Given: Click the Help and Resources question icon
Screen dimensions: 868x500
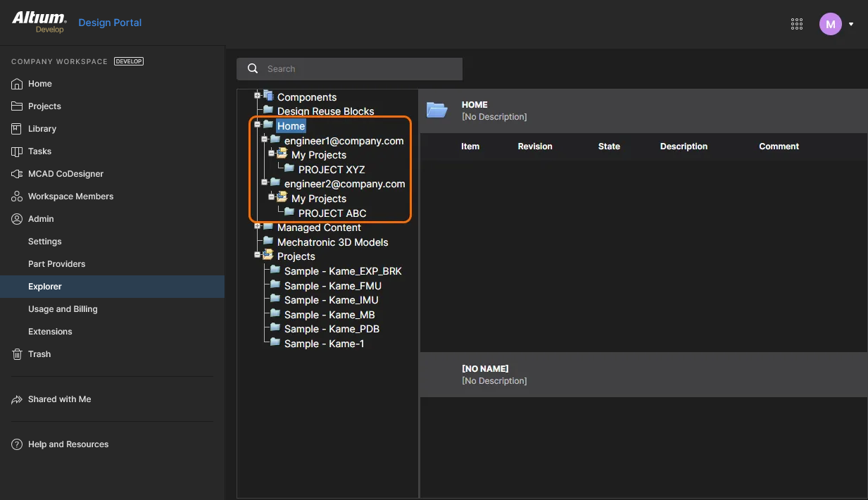Looking at the screenshot, I should pyautogui.click(x=17, y=444).
